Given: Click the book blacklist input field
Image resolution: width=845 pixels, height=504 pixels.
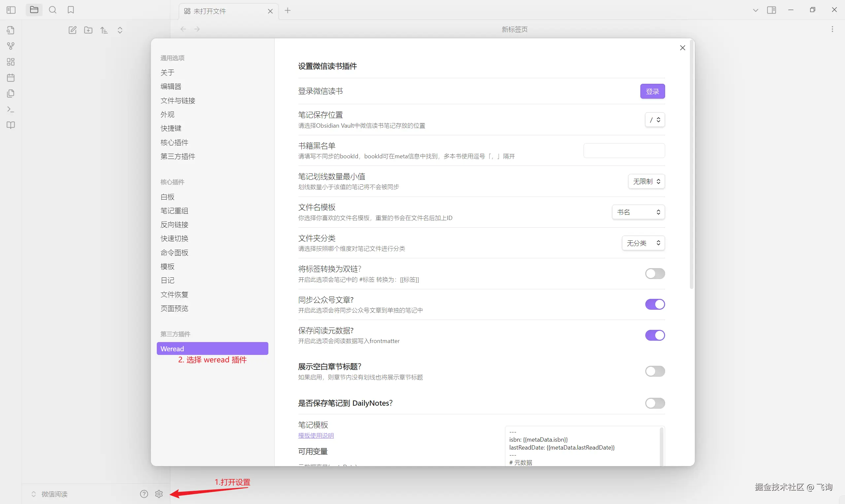Looking at the screenshot, I should tap(624, 150).
